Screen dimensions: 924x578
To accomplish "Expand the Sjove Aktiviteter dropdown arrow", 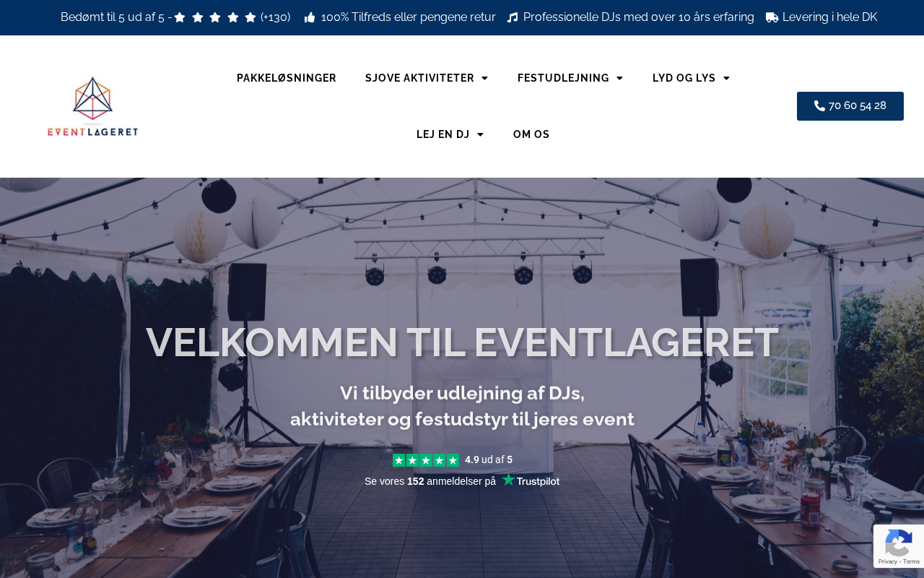I will [x=484, y=78].
